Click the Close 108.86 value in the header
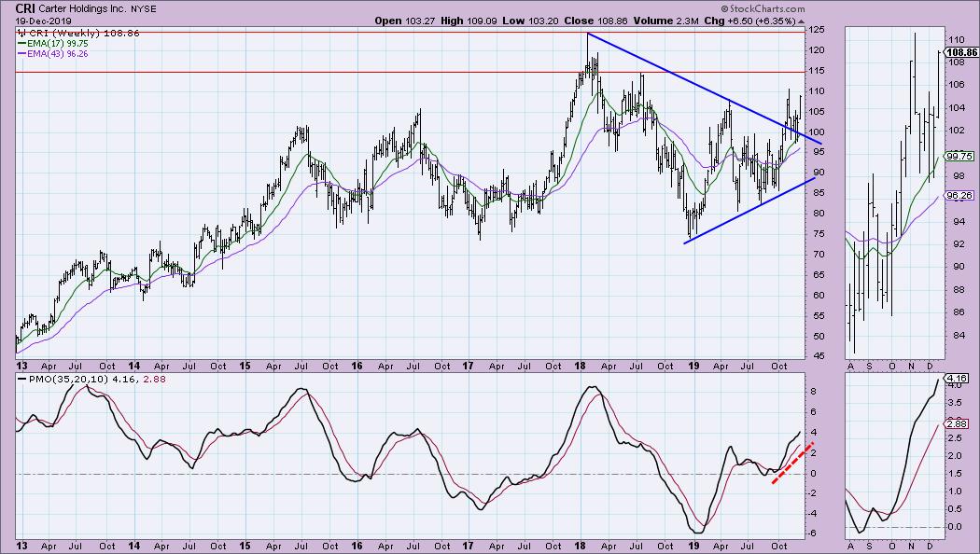This screenshot has width=980, height=554. (596, 21)
